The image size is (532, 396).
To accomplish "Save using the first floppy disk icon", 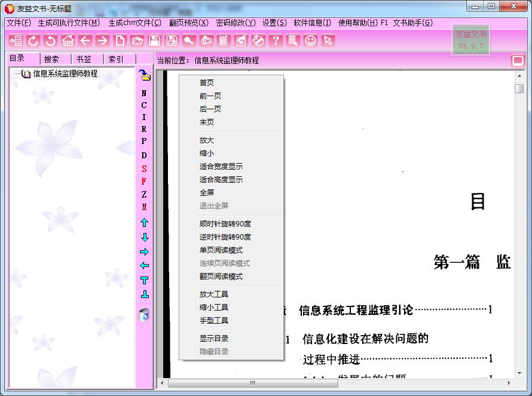I will [154, 41].
